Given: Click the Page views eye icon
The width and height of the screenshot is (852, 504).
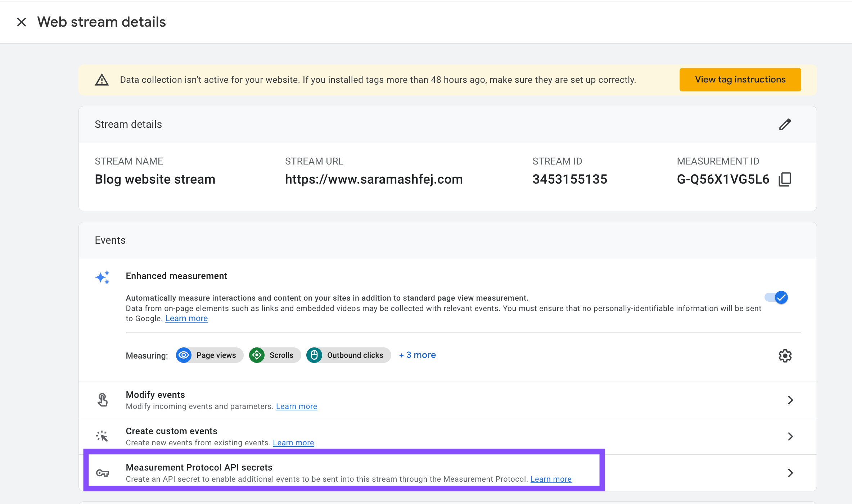Looking at the screenshot, I should point(184,355).
